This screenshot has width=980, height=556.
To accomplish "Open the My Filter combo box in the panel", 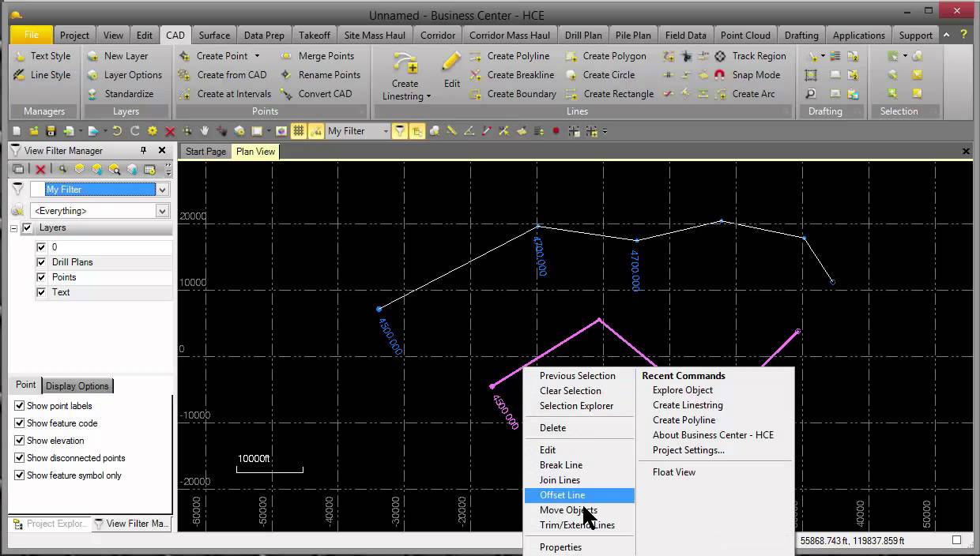I will [x=162, y=190].
